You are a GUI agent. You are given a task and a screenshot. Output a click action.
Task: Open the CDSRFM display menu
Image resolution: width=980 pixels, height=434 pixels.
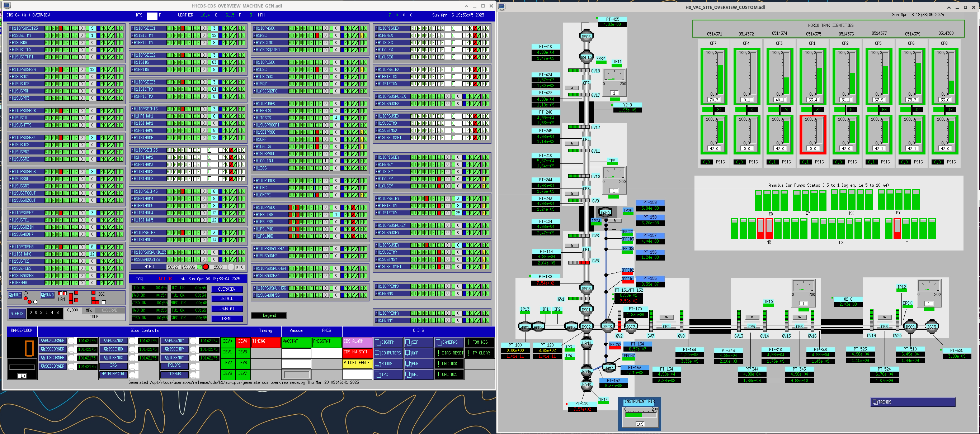pyautogui.click(x=388, y=342)
